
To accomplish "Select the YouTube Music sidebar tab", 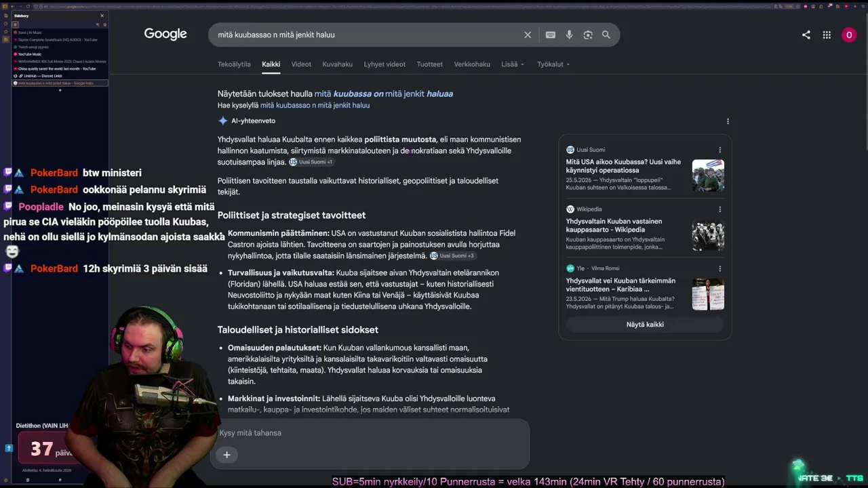I will [x=60, y=54].
